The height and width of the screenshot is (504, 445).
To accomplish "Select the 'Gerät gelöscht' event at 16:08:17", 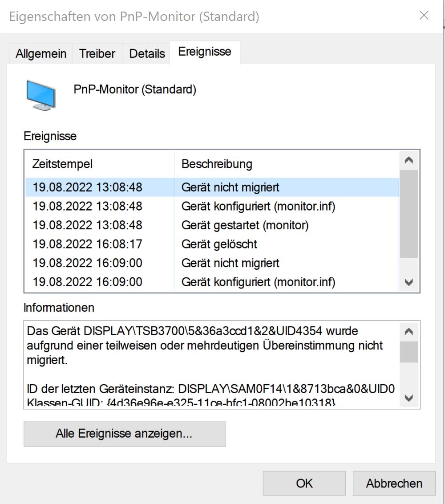I will (x=212, y=244).
